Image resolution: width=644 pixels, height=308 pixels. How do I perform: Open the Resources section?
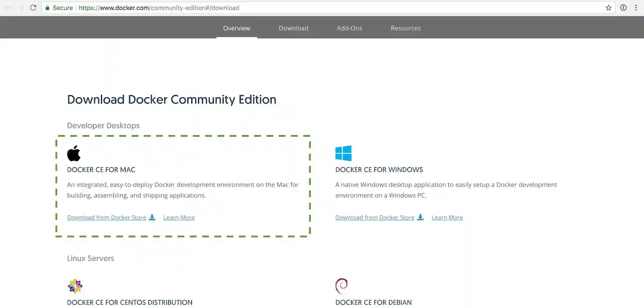pos(406,28)
